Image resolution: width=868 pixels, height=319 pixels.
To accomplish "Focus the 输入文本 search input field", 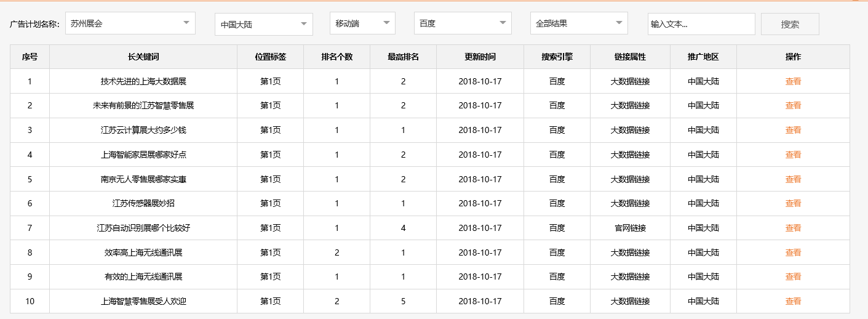I will coord(701,24).
